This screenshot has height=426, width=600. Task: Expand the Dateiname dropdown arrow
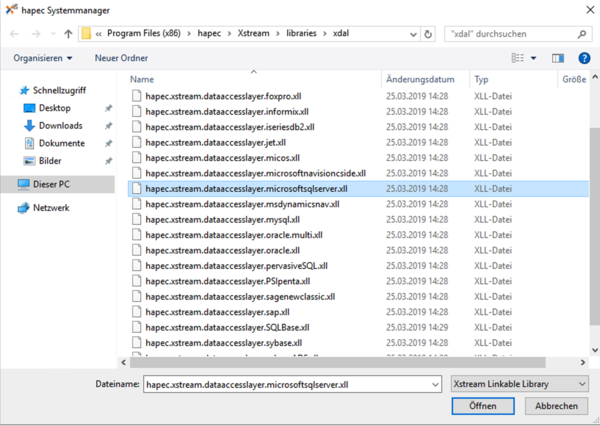click(435, 384)
